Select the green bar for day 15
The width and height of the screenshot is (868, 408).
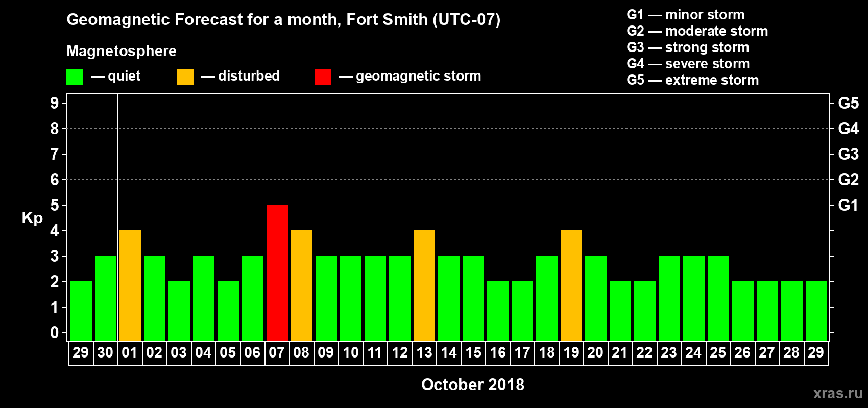pyautogui.click(x=473, y=298)
